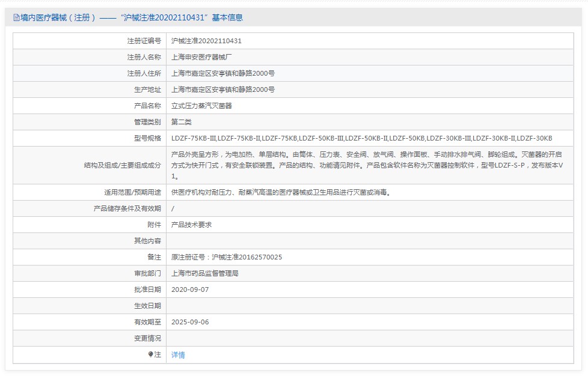
Task: Click remark 原注册证号：沪械注准20162570025
Action: (x=227, y=257)
